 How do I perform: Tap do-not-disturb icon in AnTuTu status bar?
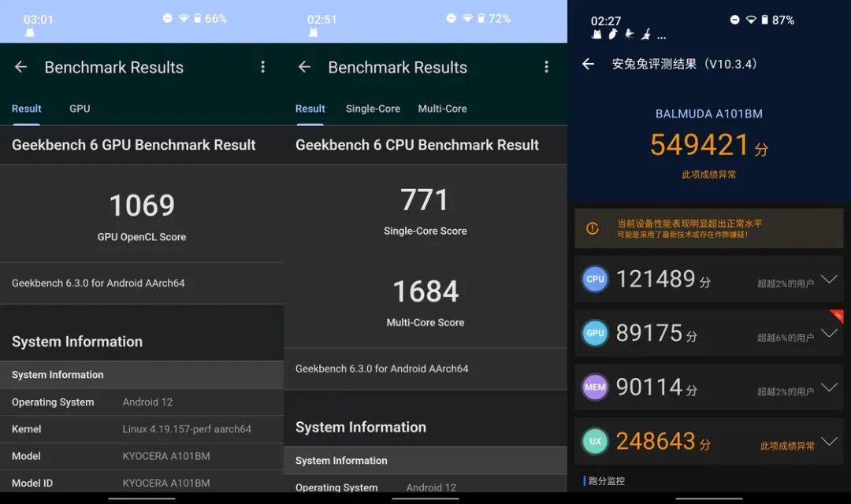click(x=735, y=20)
